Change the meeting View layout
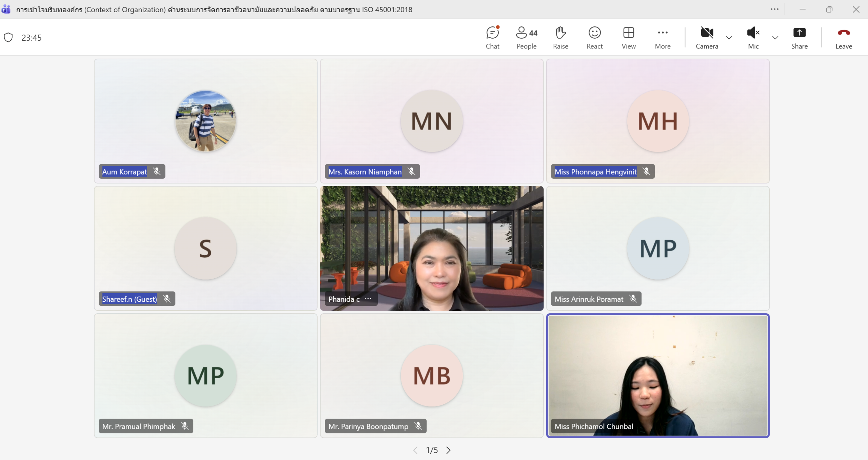Viewport: 868px width, 460px height. pyautogui.click(x=628, y=37)
